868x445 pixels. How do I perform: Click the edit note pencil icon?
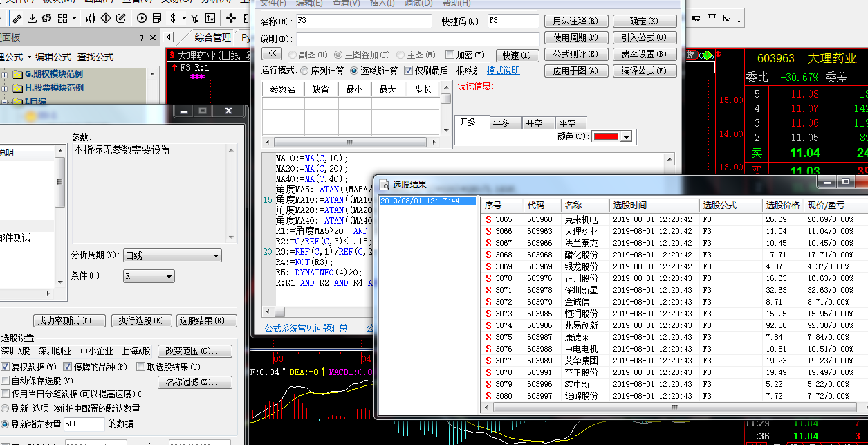[122, 17]
